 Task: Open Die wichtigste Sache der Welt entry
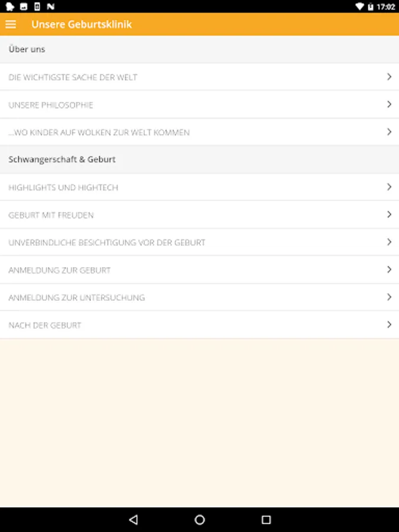click(x=73, y=77)
